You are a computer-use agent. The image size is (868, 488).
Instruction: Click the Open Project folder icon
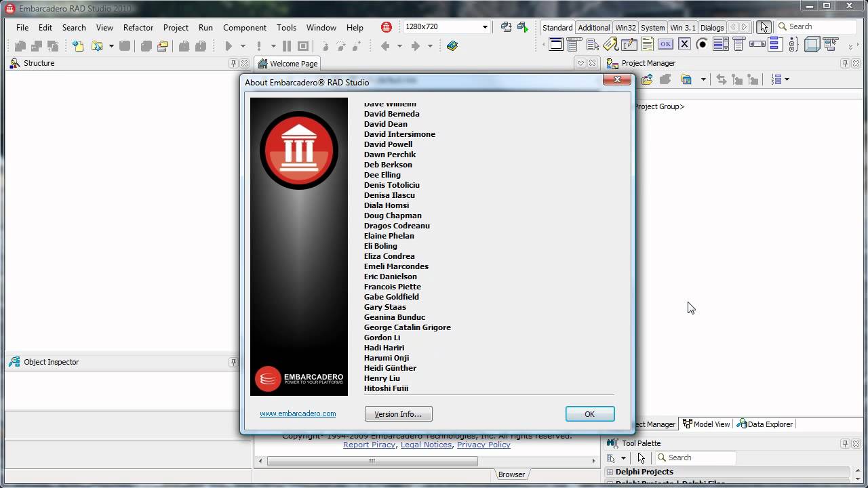click(163, 46)
